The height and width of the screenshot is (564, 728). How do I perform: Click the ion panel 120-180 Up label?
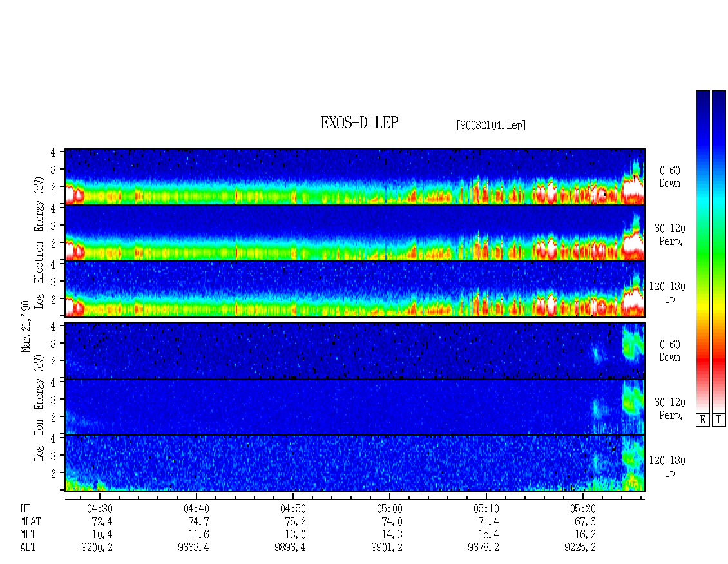(x=667, y=467)
